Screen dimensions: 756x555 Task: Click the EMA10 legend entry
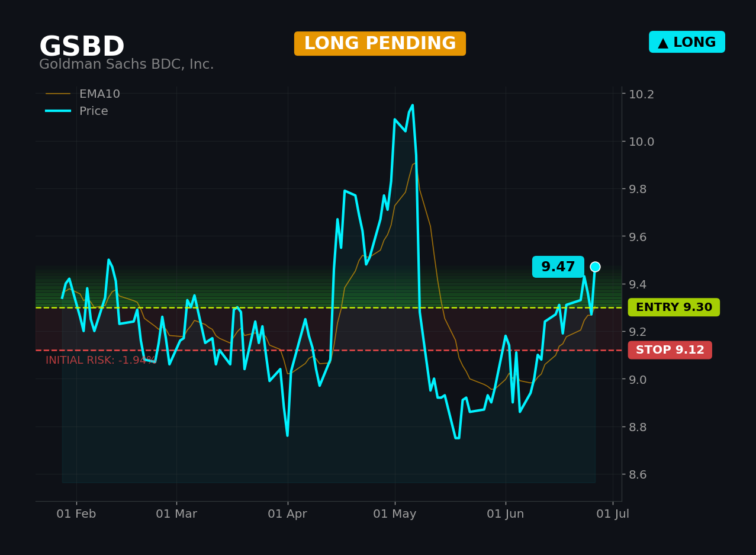pyautogui.click(x=83, y=94)
